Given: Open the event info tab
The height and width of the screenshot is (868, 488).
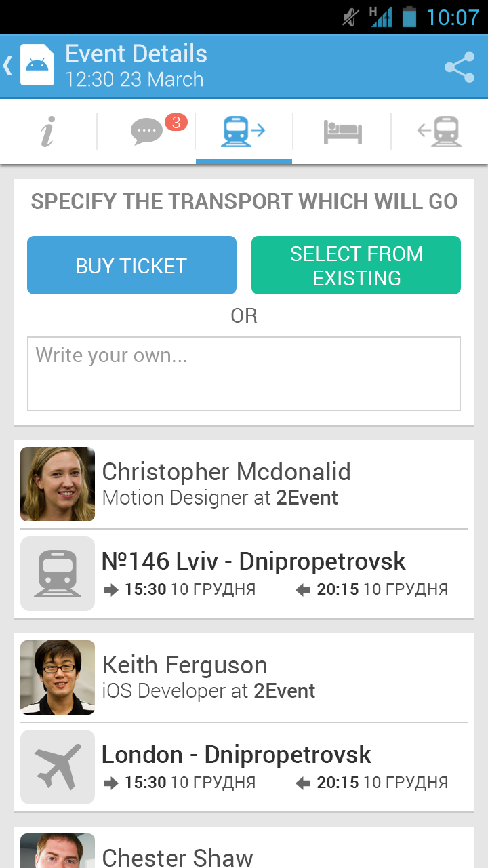Looking at the screenshot, I should click(47, 131).
